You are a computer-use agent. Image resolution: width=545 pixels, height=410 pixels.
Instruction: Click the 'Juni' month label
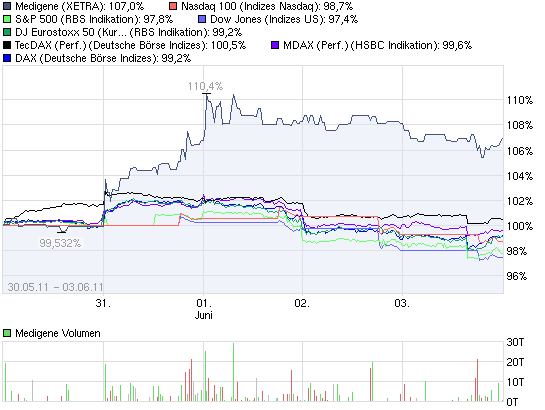pyautogui.click(x=204, y=315)
